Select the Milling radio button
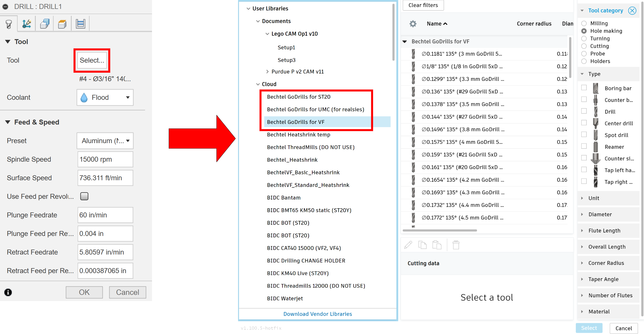Screen dimensions: 644x334 584,24
